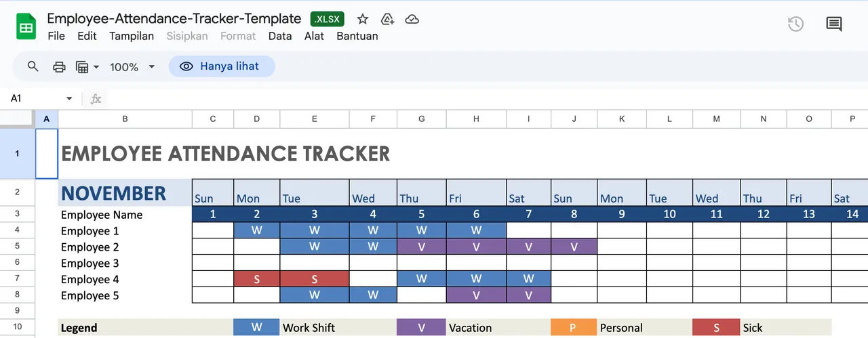Click the date 10 header cell

[x=669, y=214]
